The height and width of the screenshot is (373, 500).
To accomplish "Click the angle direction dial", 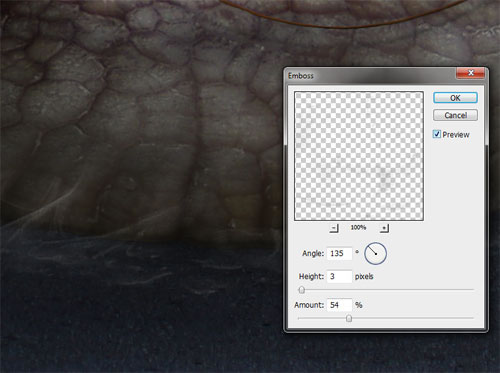I will click(375, 254).
